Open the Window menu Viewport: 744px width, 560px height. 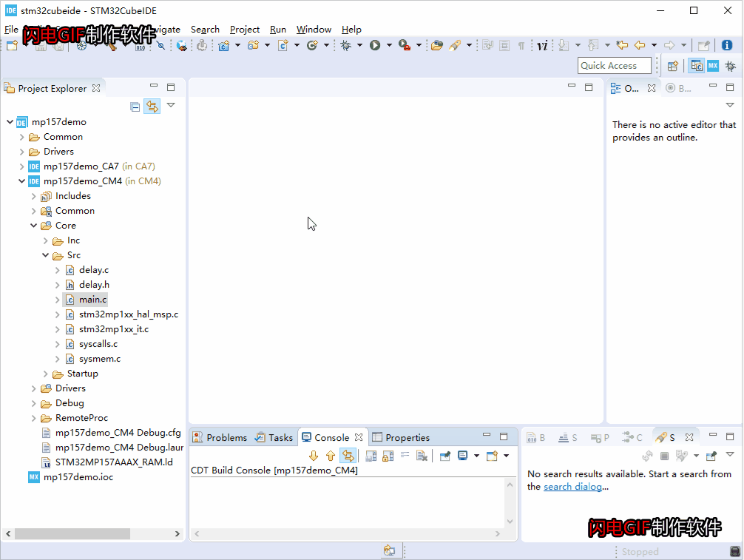click(x=314, y=30)
